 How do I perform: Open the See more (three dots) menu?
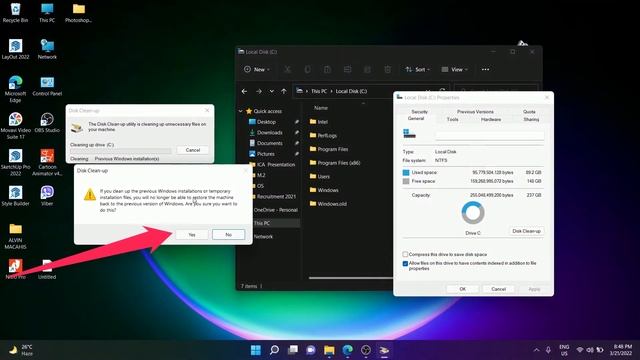(x=485, y=69)
